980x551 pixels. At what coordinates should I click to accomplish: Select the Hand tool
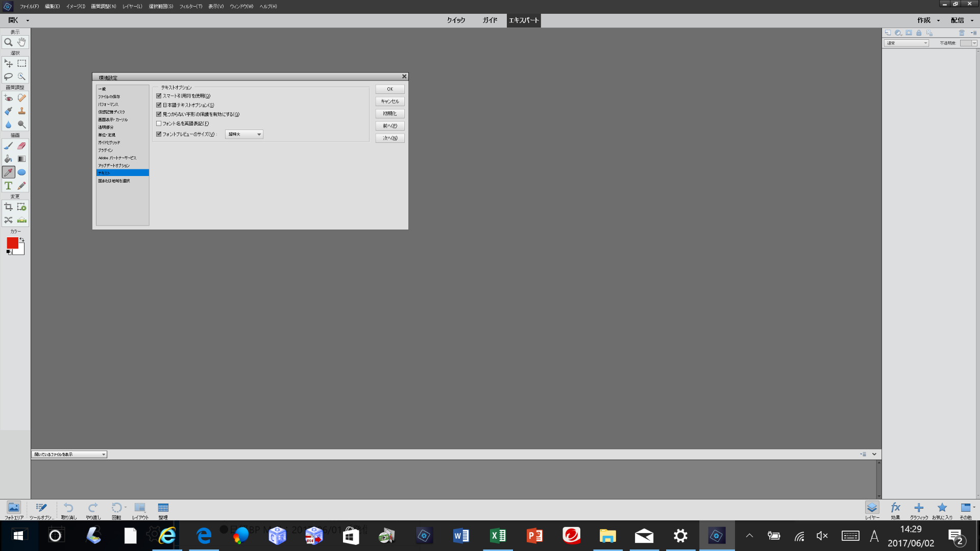(x=21, y=42)
